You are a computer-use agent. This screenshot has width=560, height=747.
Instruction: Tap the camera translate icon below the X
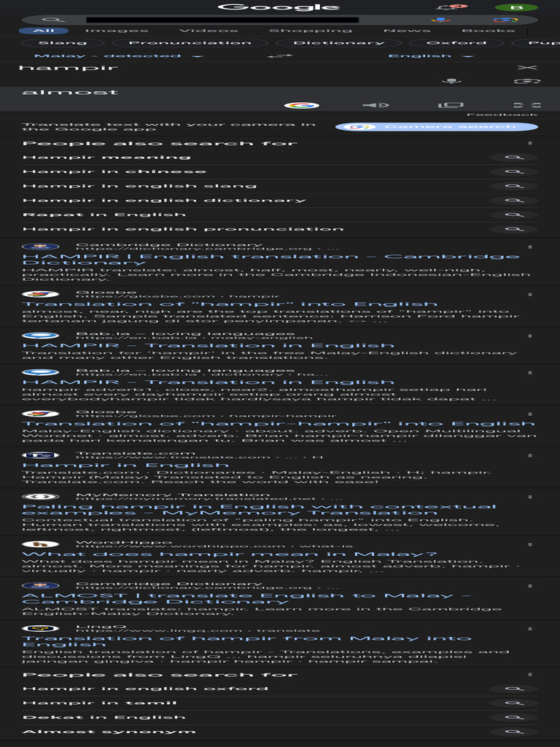tap(526, 82)
